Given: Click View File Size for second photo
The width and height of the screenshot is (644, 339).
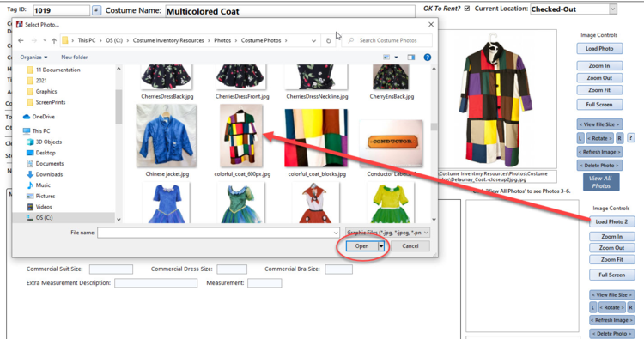Looking at the screenshot, I should [x=611, y=295].
